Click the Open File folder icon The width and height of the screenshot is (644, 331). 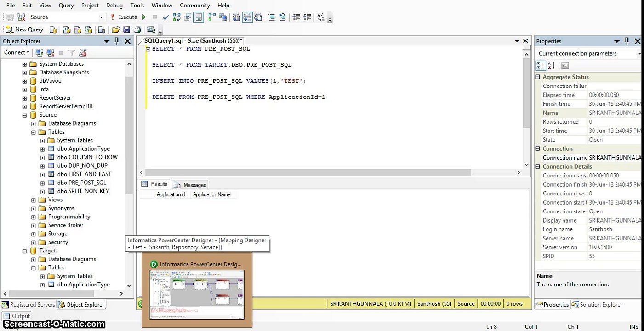coord(115,29)
